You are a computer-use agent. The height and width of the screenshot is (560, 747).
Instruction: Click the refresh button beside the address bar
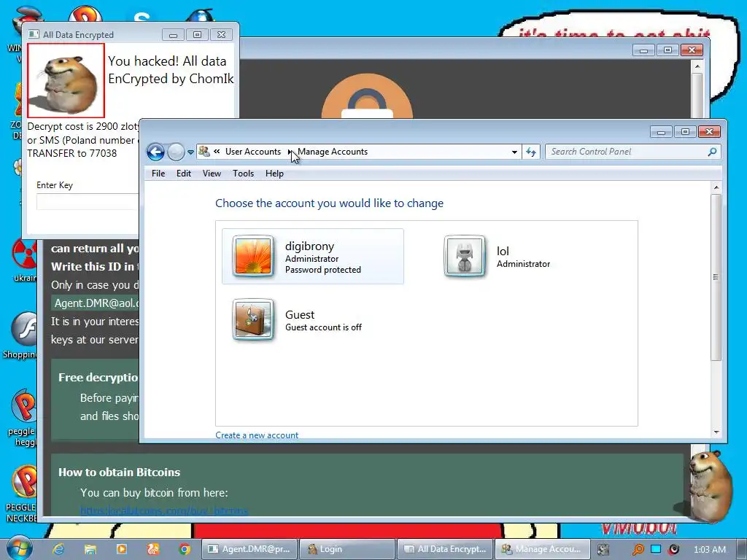point(531,152)
